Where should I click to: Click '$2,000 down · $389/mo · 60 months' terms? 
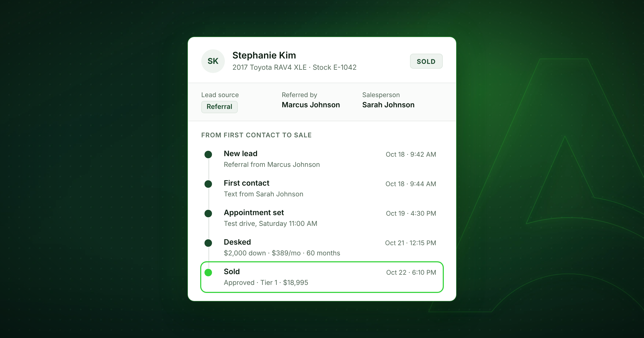coord(282,253)
